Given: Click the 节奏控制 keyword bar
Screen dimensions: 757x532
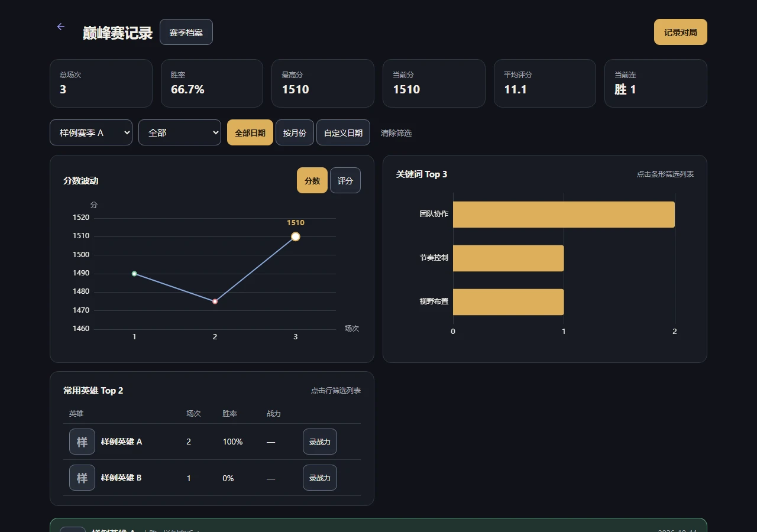Looking at the screenshot, I should (x=508, y=258).
